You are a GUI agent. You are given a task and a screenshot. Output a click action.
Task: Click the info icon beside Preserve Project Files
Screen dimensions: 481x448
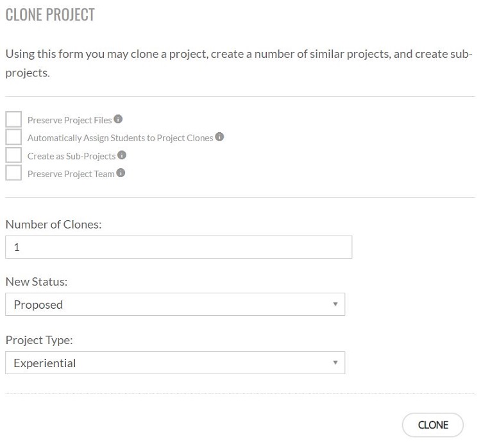118,119
